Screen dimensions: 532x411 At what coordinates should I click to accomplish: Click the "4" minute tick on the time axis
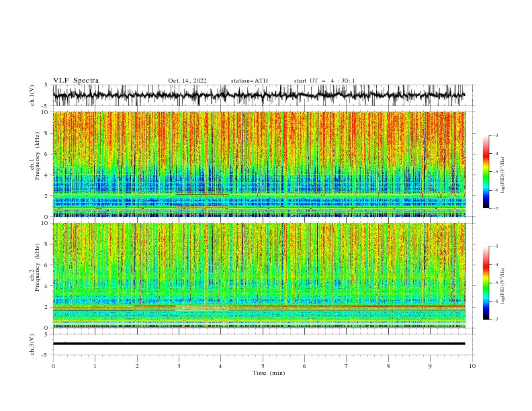[x=220, y=366]
